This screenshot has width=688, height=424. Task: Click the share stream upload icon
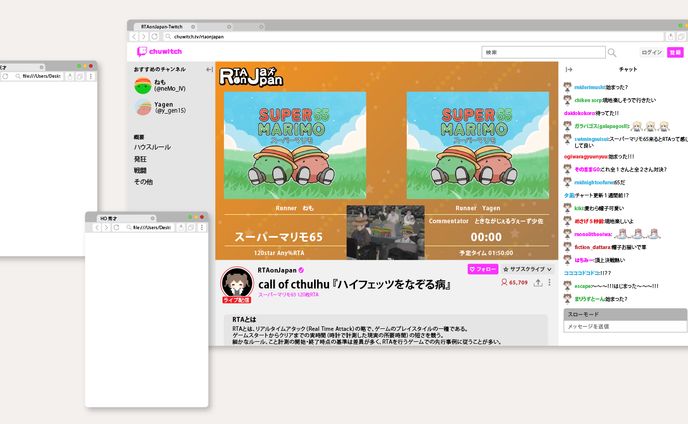[538, 283]
